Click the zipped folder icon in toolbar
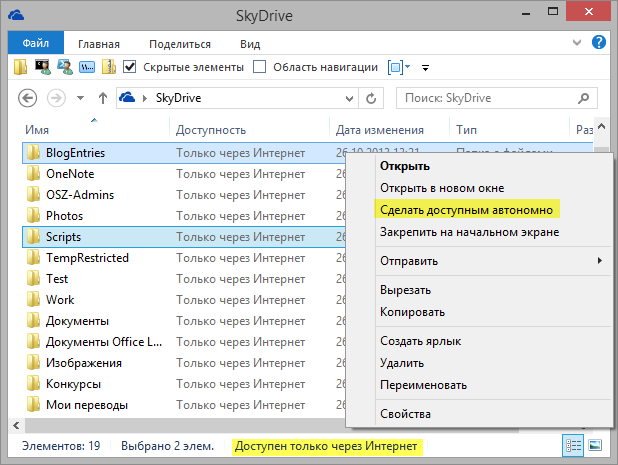 (x=109, y=67)
